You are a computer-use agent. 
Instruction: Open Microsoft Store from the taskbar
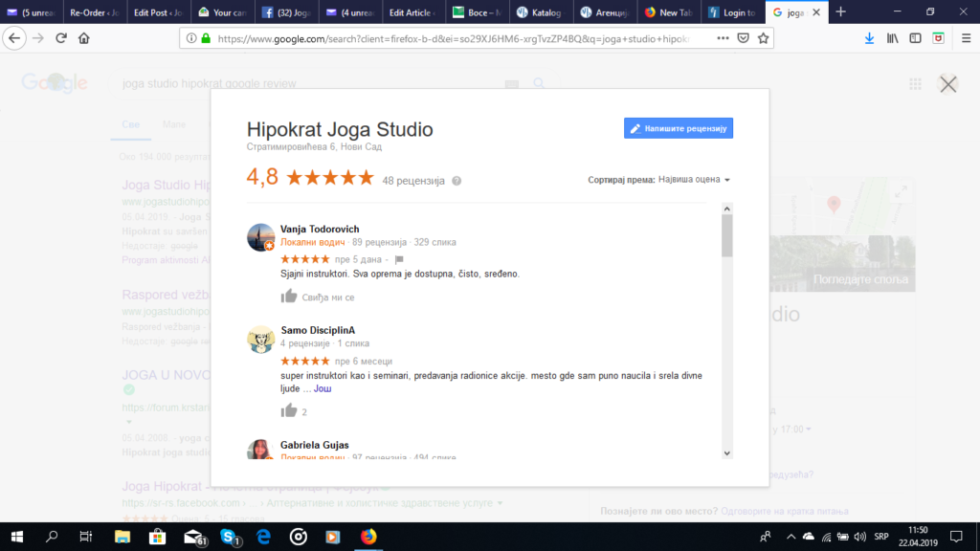coord(158,537)
